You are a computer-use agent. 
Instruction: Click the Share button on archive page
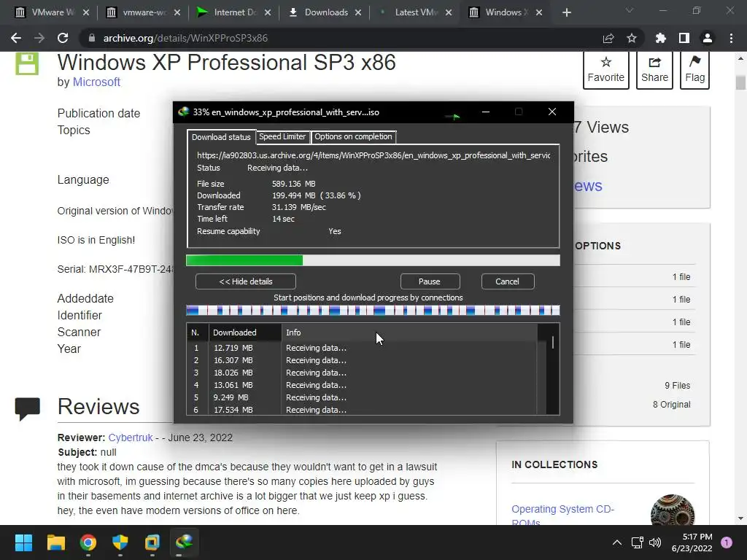point(654,69)
